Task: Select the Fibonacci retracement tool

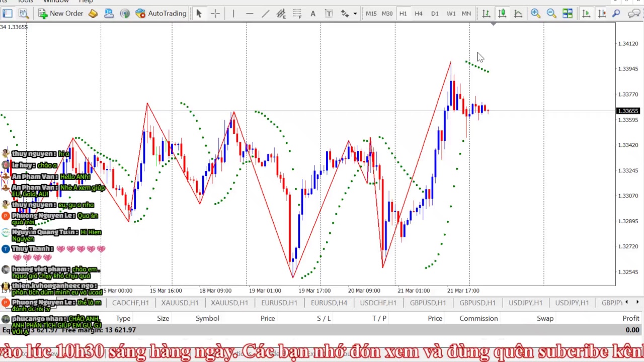Action: pyautogui.click(x=297, y=14)
